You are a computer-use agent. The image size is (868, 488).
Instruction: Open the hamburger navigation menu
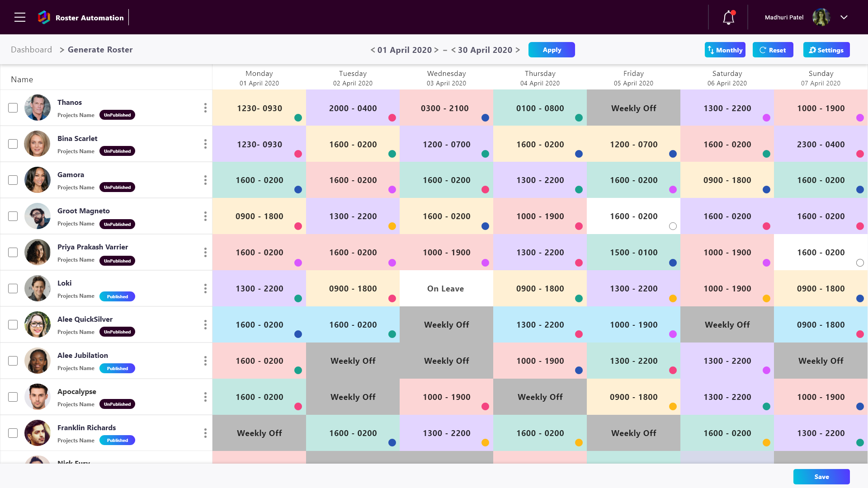click(20, 18)
